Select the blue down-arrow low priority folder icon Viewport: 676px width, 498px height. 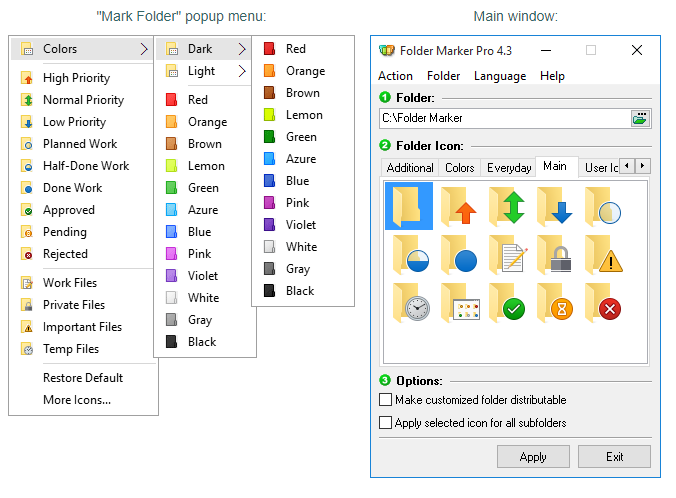point(554,206)
